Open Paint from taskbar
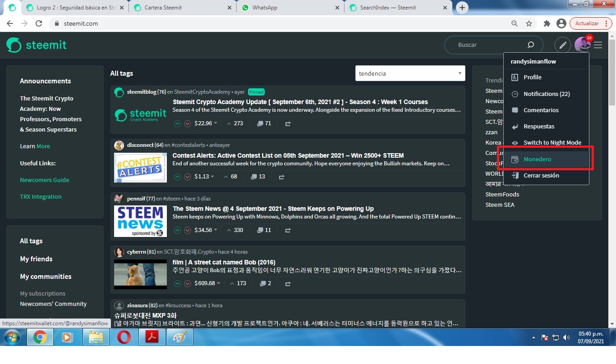 tap(180, 337)
